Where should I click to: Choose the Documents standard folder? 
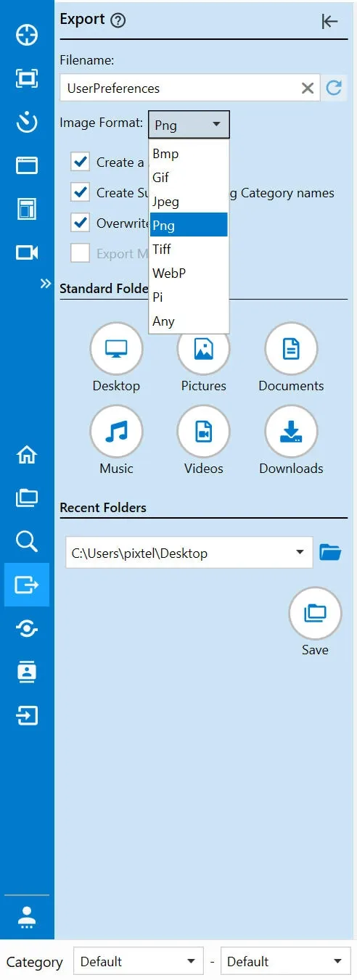[x=291, y=349]
